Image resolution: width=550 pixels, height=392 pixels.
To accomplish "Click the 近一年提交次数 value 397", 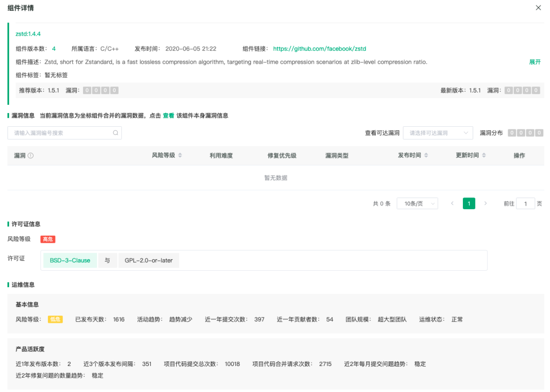I will [x=259, y=319].
